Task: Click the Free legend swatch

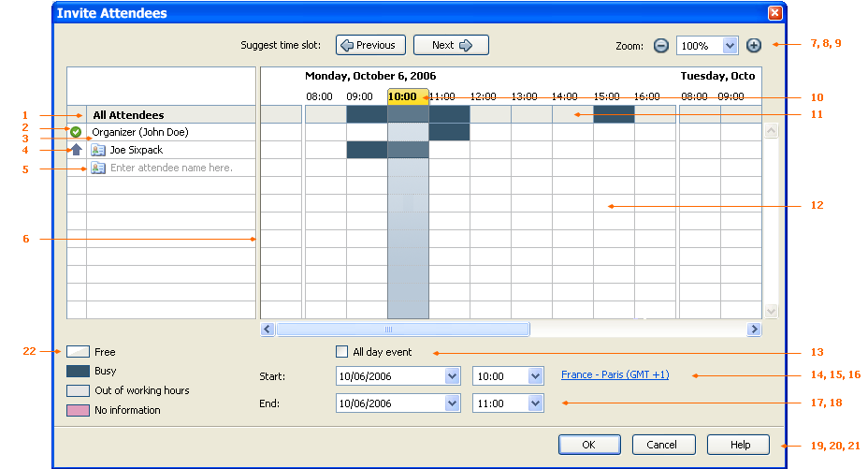Action: click(78, 352)
